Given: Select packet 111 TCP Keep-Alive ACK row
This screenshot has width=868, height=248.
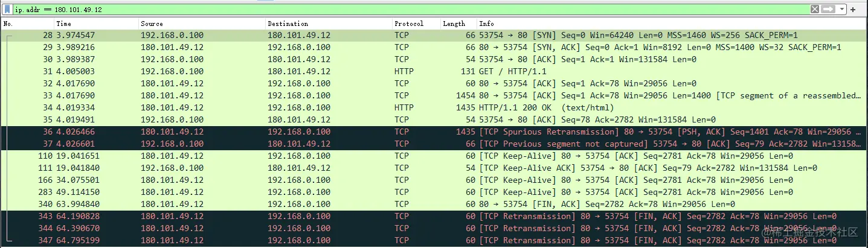Looking at the screenshot, I should [x=434, y=168].
